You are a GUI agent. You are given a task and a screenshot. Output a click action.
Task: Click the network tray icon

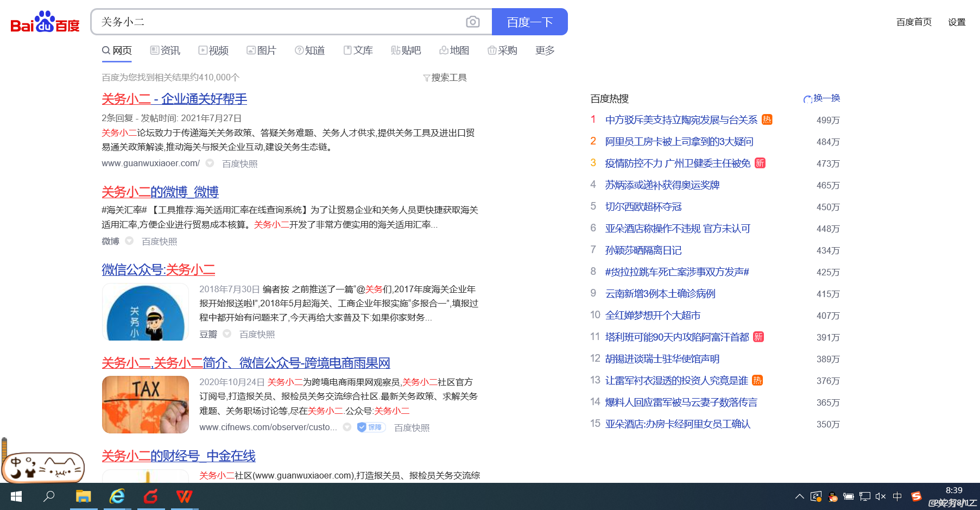click(864, 496)
